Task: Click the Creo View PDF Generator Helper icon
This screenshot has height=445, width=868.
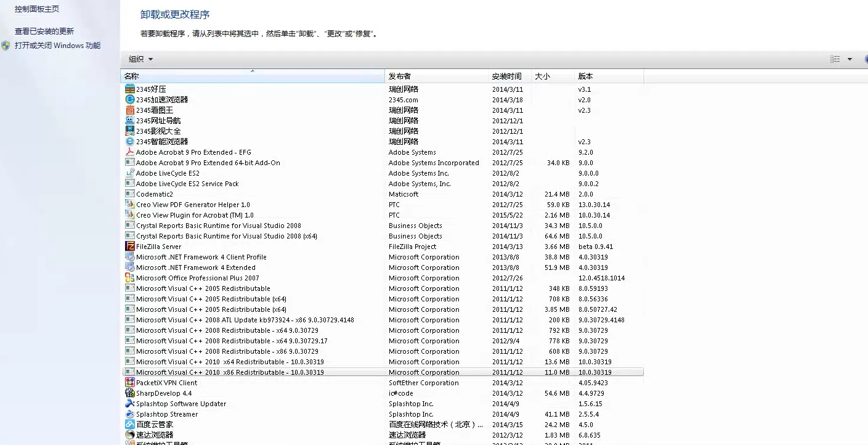Action: (130, 205)
